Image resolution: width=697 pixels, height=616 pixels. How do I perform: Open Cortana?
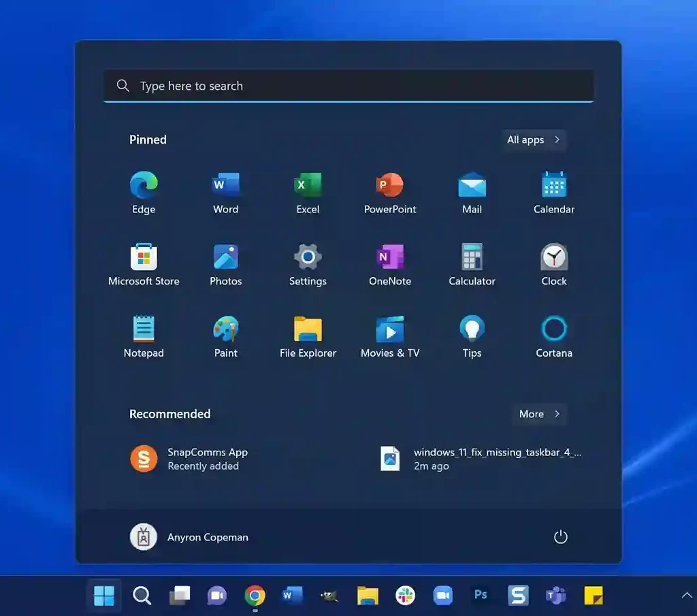pos(554,336)
